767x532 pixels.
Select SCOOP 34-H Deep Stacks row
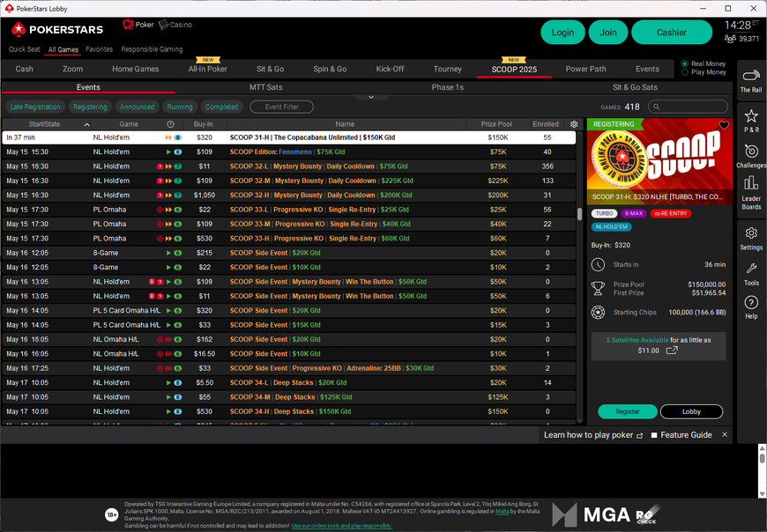pos(288,412)
